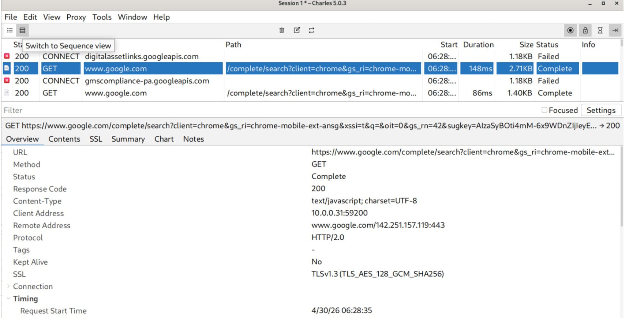
Task: Open the Compose request icon
Action: pos(297,30)
